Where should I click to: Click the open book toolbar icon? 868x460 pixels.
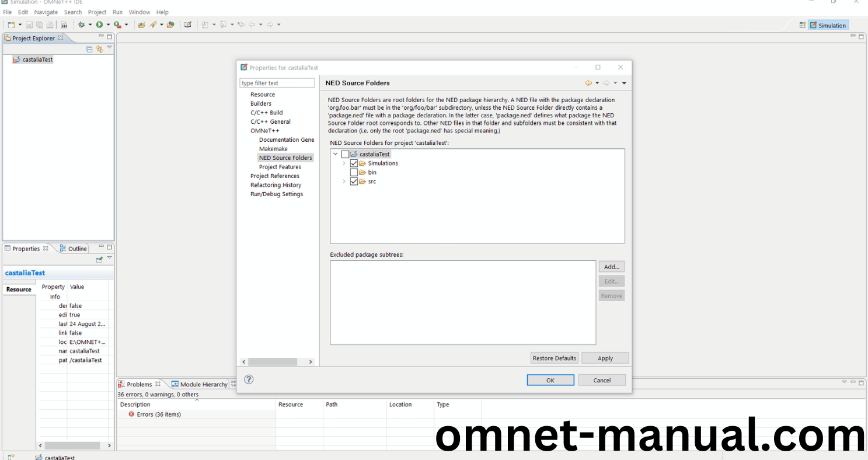pyautogui.click(x=188, y=25)
